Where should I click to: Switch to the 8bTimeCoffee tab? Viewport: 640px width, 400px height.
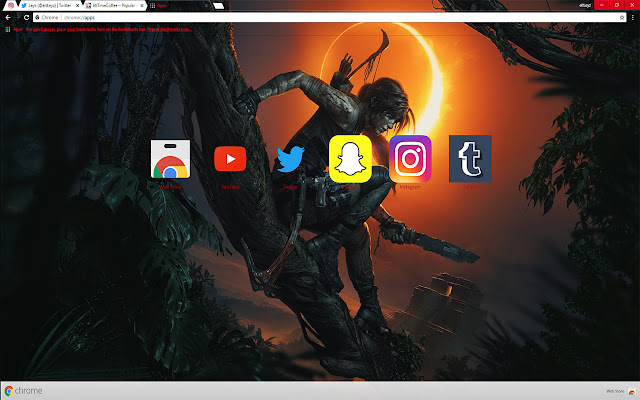tap(114, 5)
